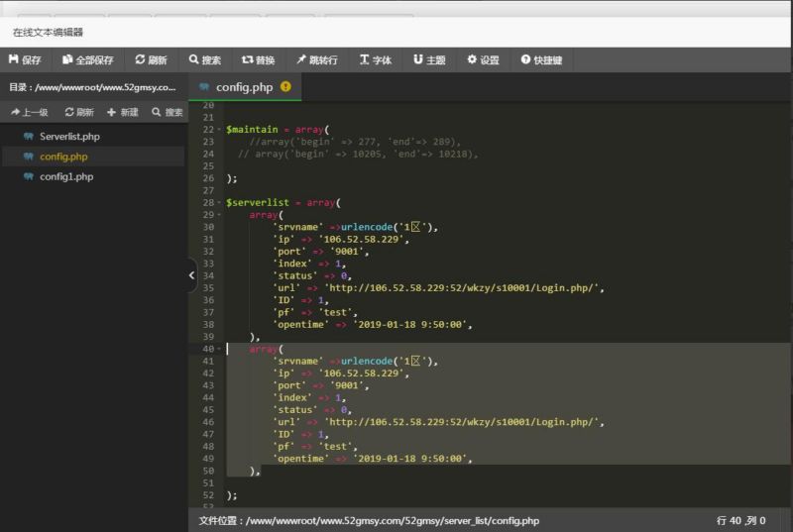Click the config1.php file icon

point(29,176)
